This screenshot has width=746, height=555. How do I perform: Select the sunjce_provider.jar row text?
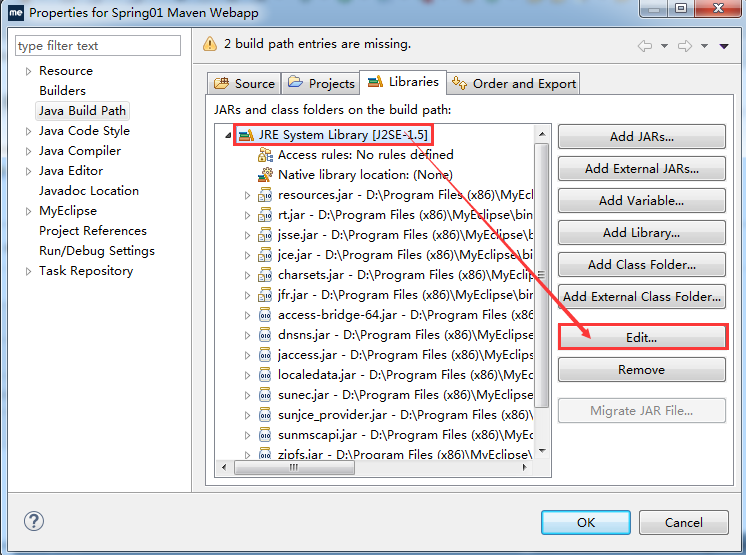click(405, 415)
